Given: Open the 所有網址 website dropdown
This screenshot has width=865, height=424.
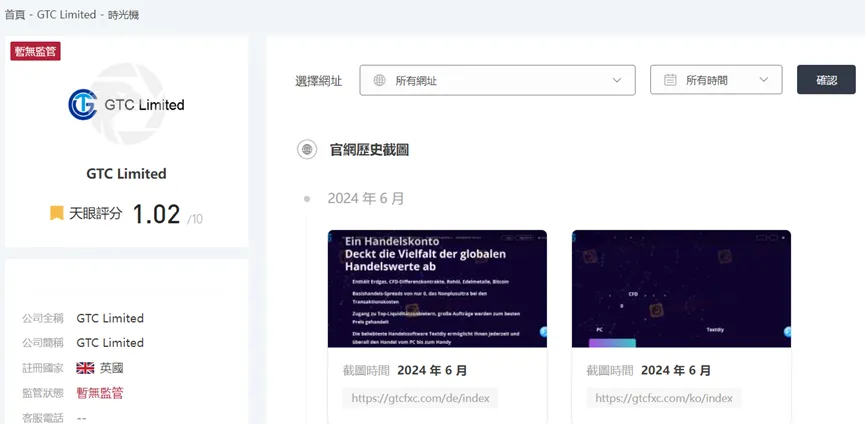Looking at the screenshot, I should coord(498,80).
